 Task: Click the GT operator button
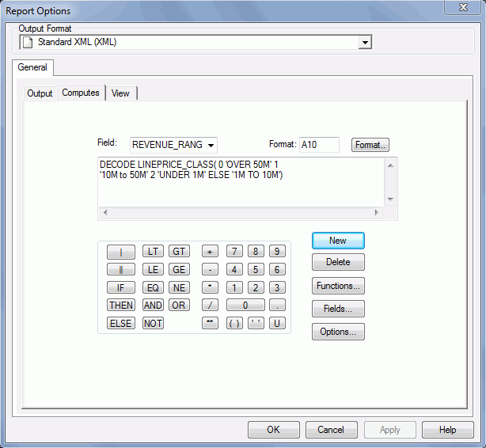tap(179, 251)
